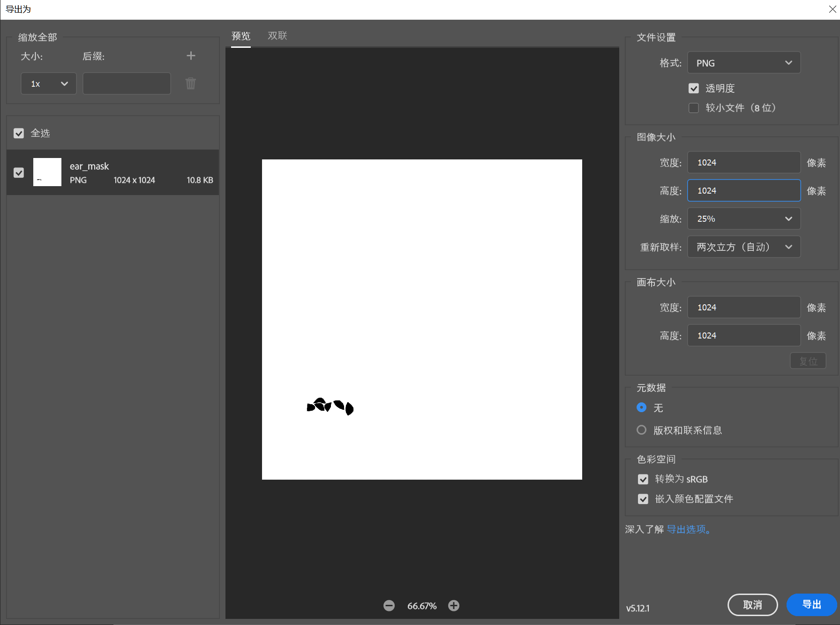The width and height of the screenshot is (840, 625).
Task: Expand the 两次立方 resample method dropdown
Action: 743,247
